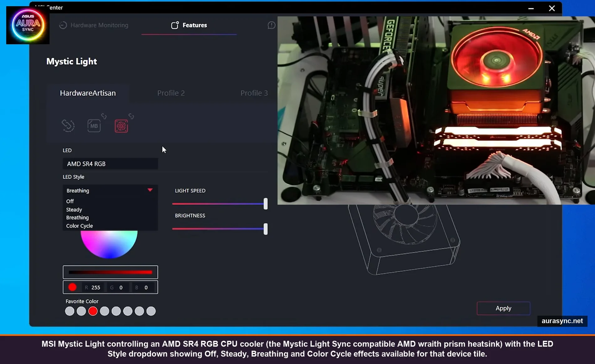Open the notification alert icon near Features
Image resolution: width=595 pixels, height=364 pixels.
(x=271, y=25)
